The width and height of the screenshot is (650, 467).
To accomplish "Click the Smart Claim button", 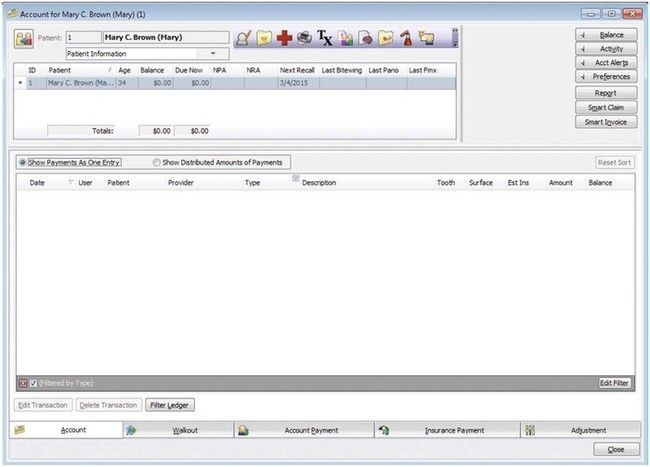I will [x=606, y=107].
